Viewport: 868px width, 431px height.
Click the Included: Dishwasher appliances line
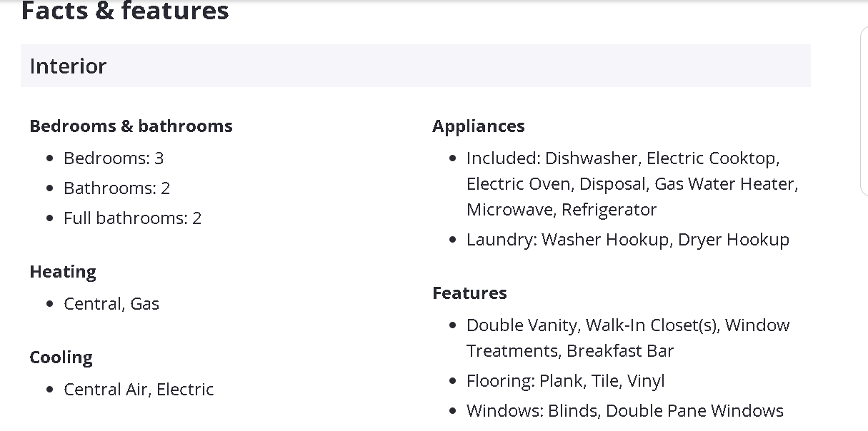[622, 158]
